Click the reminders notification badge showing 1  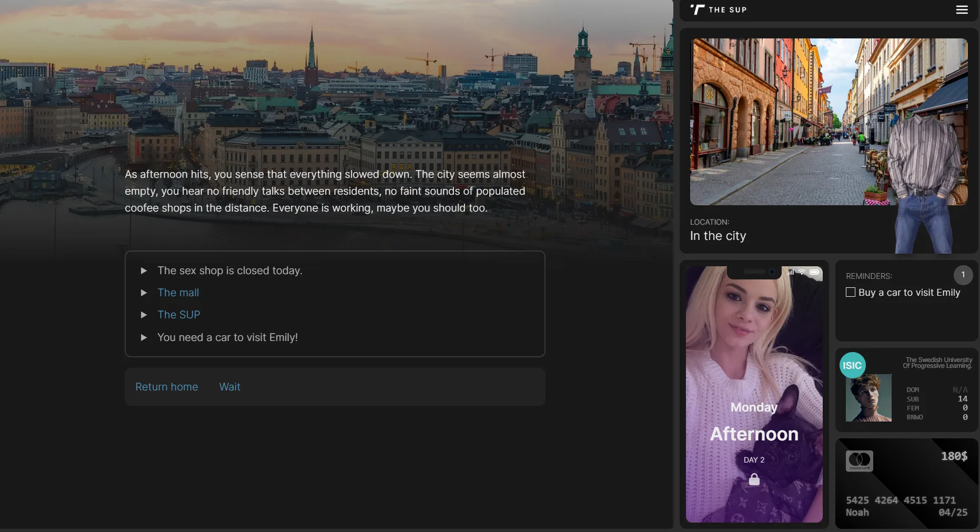point(963,275)
